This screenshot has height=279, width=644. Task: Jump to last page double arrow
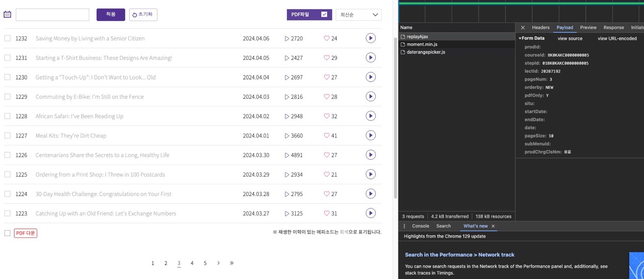click(231, 263)
